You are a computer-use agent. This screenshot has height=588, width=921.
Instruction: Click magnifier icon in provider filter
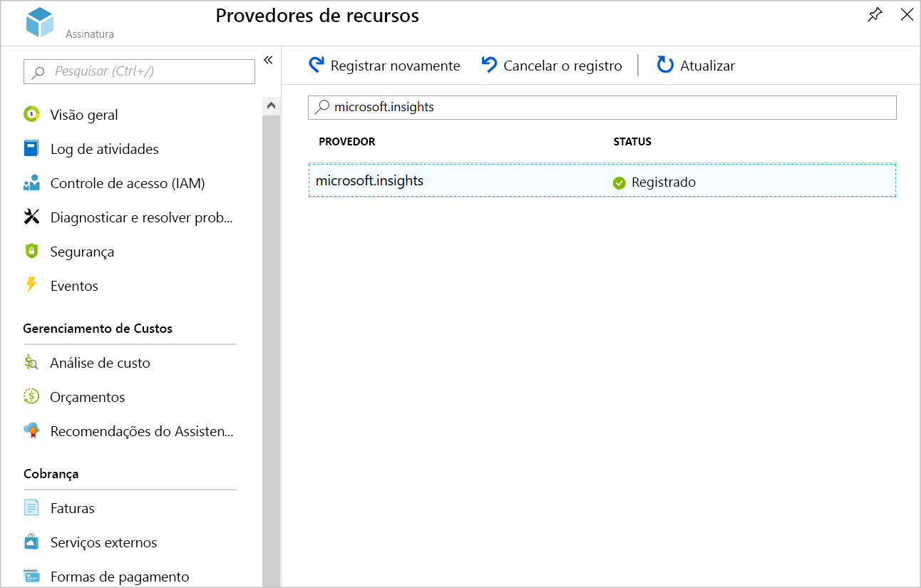point(322,107)
